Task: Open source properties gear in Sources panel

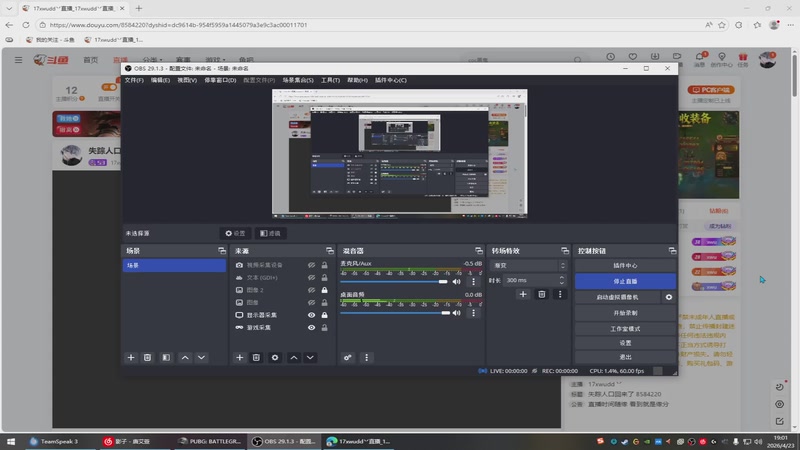Action: (275, 357)
